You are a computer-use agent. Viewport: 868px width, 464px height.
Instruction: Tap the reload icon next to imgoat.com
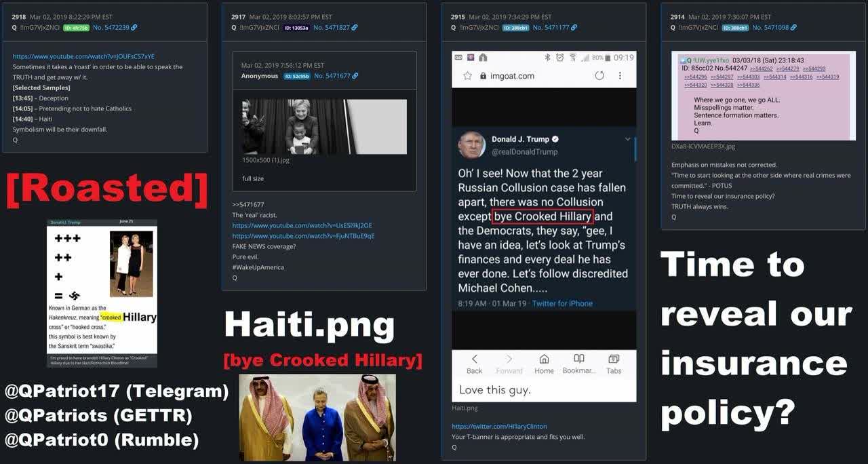tap(599, 76)
